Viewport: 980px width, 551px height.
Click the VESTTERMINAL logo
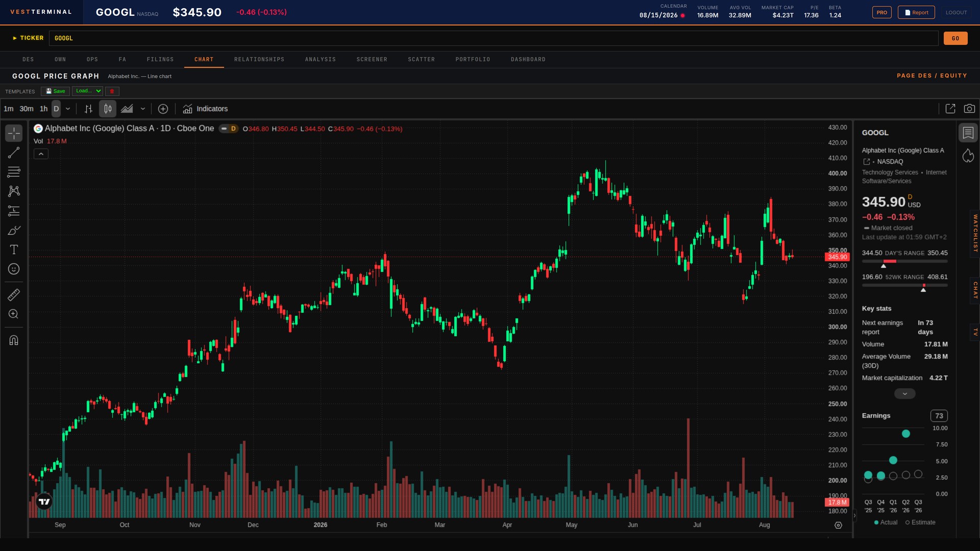point(41,12)
